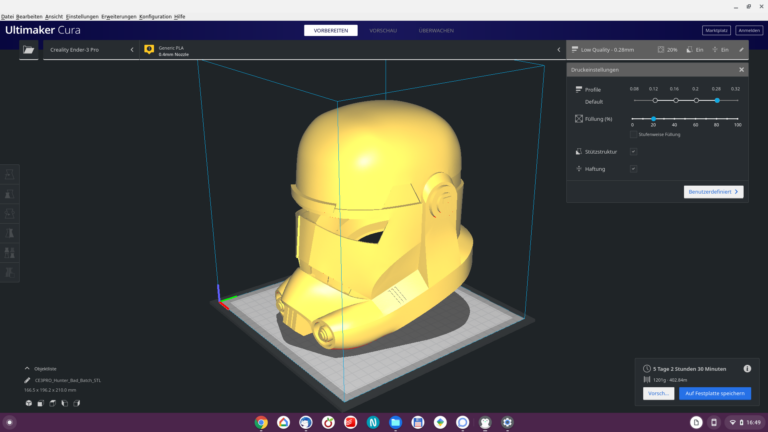
Task: Click the pencil icon beside the print profile
Action: 742,49
